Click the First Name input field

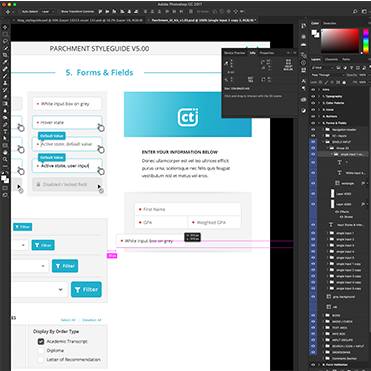(x=188, y=209)
